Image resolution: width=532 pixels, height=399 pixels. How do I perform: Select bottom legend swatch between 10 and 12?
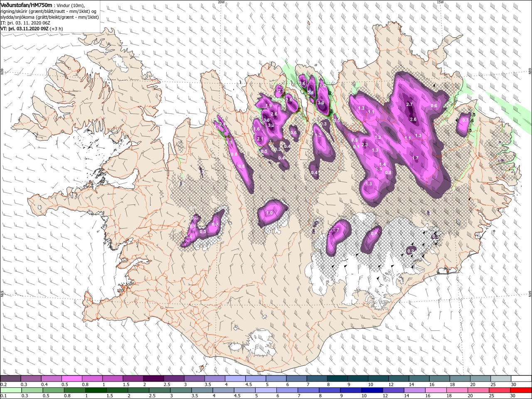[372, 390]
